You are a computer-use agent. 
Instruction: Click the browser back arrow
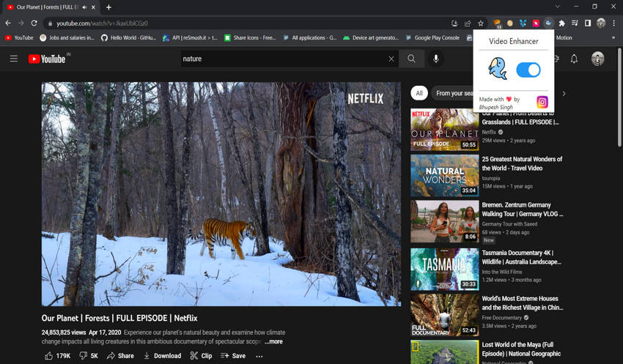click(x=8, y=23)
